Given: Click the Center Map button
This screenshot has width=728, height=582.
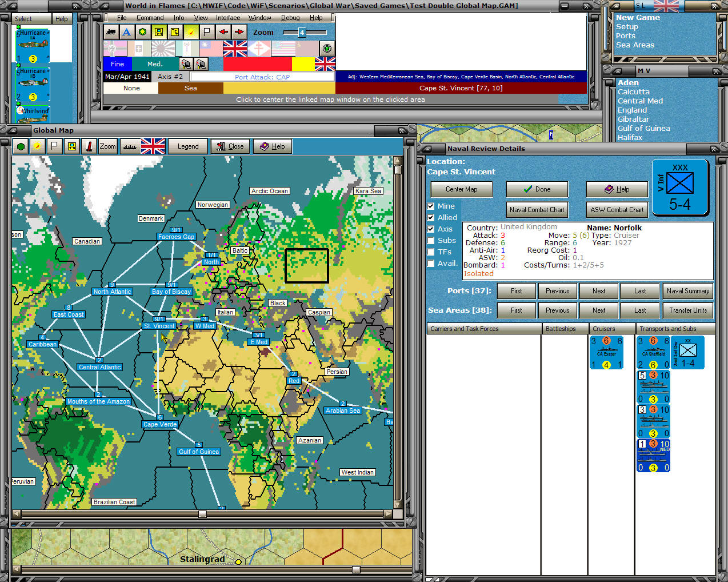Looking at the screenshot, I should [x=462, y=189].
